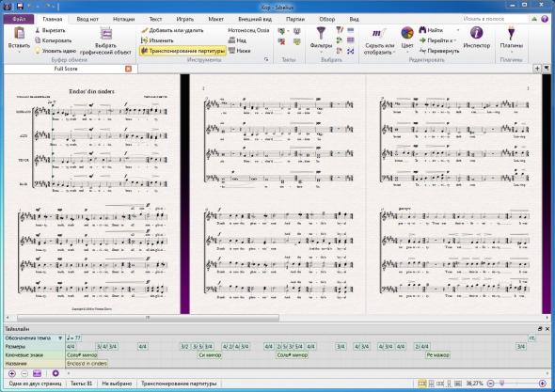
Task: Click the Filters (Фильтры) funnel icon
Action: coord(321,34)
